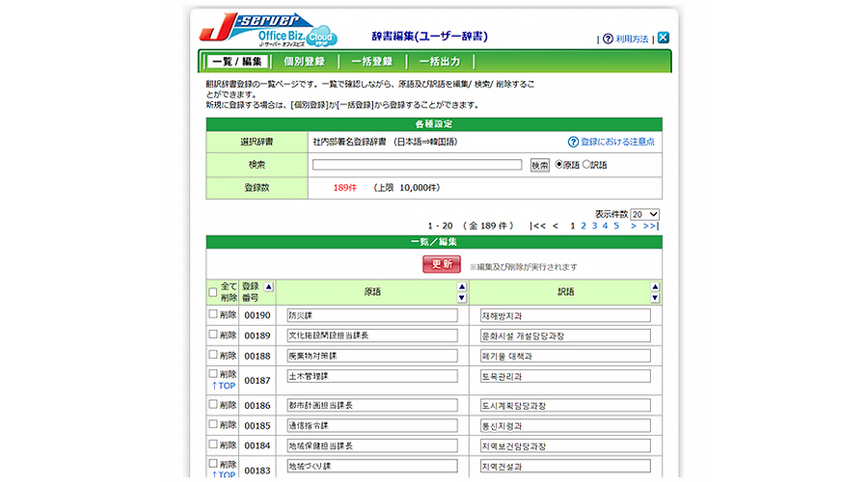Edit 原語 field of entry 00187
868x482 pixels.
[x=372, y=376]
